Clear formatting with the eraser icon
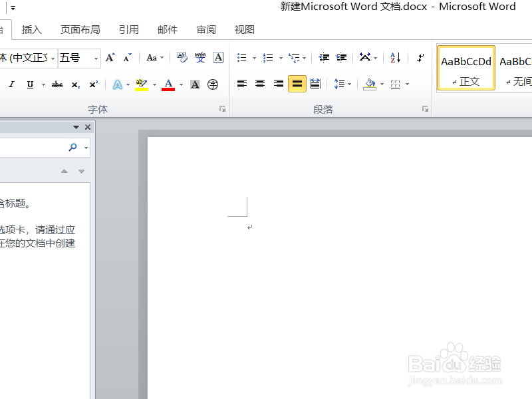 [x=182, y=57]
